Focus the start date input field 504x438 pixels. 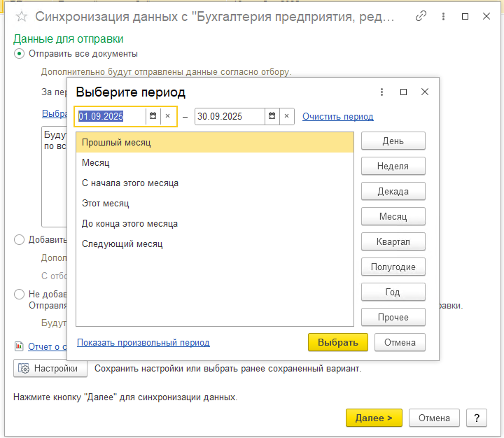click(x=111, y=116)
